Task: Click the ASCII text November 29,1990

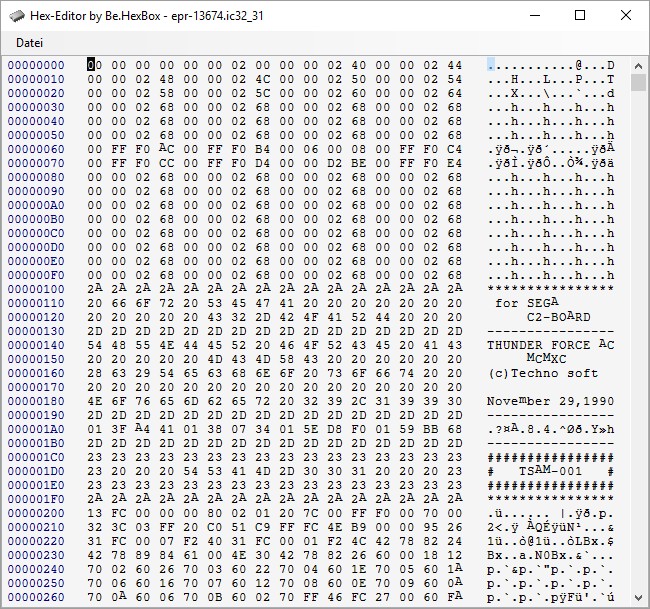Action: pyautogui.click(x=551, y=401)
